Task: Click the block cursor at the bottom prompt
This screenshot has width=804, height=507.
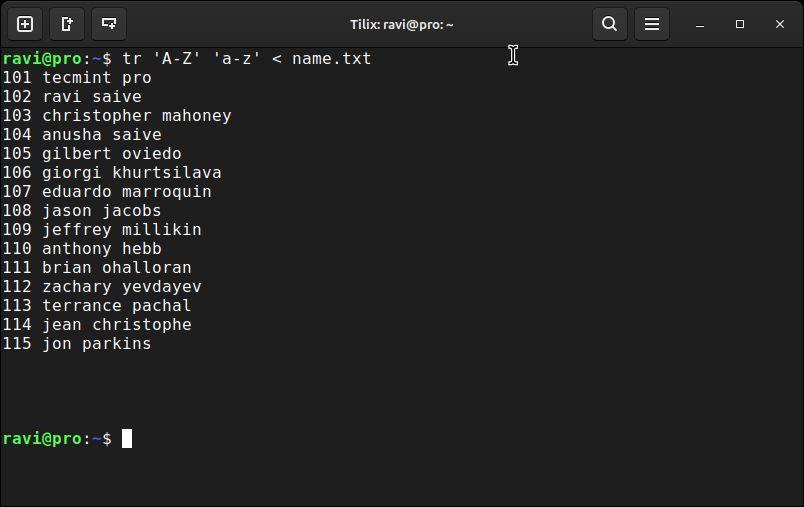Action: 127,439
